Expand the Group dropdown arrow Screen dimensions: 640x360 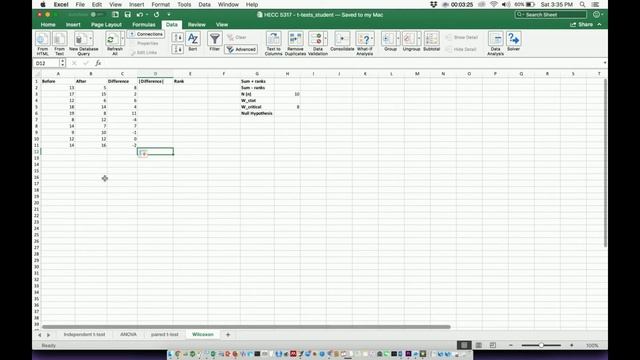tap(398, 38)
